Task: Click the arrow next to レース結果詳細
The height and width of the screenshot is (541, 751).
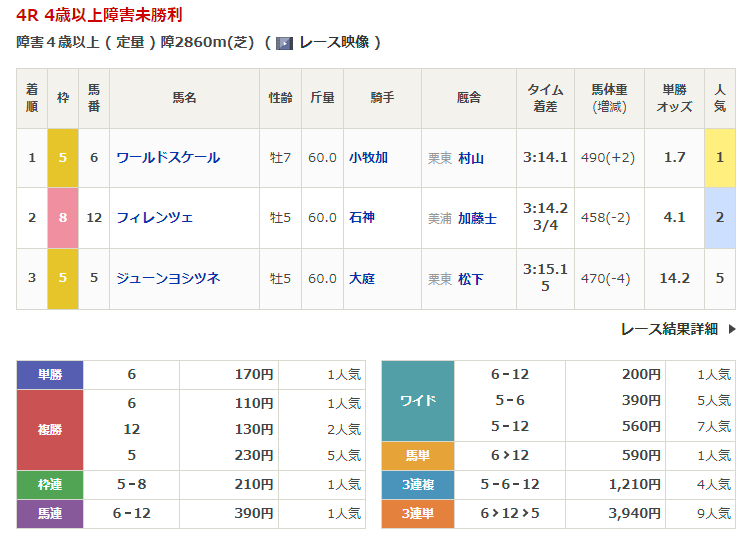Action: click(731, 328)
